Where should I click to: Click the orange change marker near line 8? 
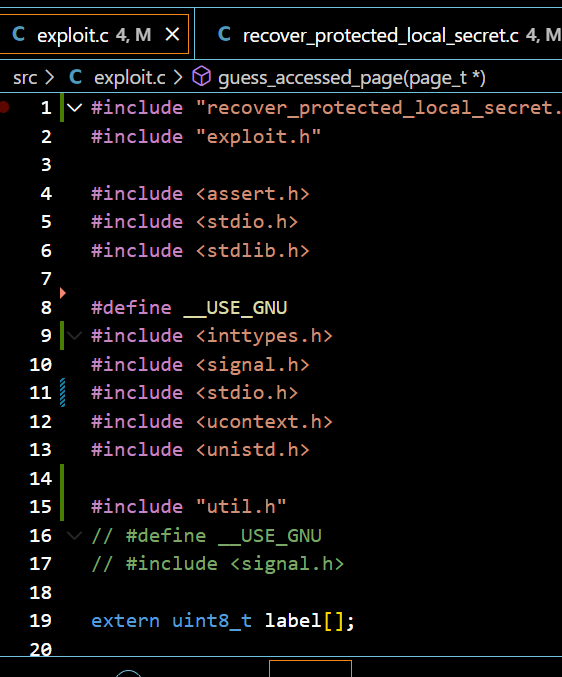(x=63, y=293)
